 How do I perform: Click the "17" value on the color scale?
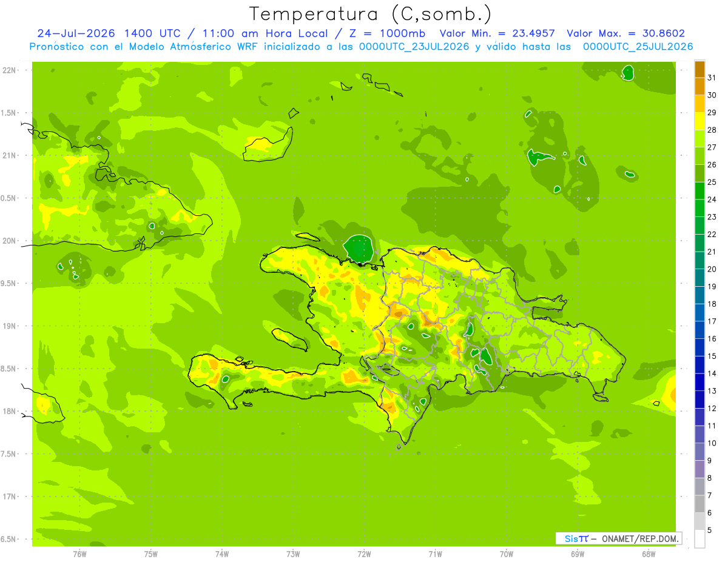(712, 321)
